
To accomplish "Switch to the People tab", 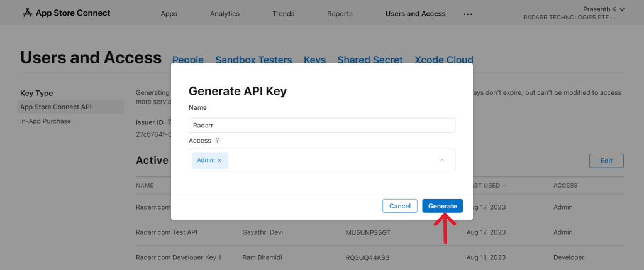I will point(187,60).
